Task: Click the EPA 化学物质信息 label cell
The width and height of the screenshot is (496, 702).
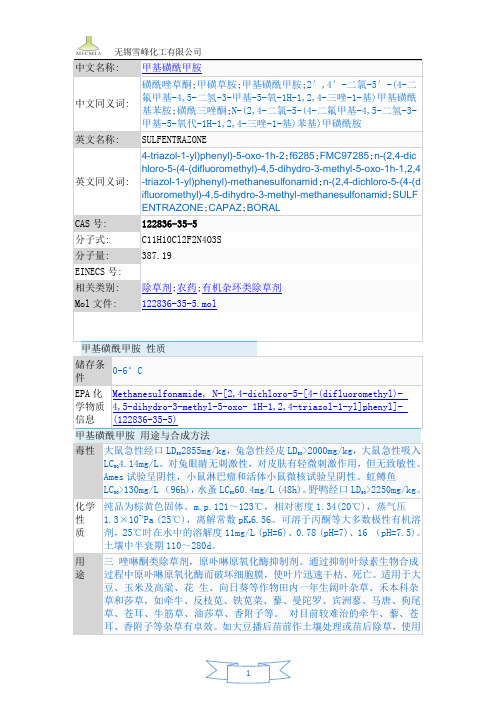Action: pyautogui.click(x=92, y=407)
